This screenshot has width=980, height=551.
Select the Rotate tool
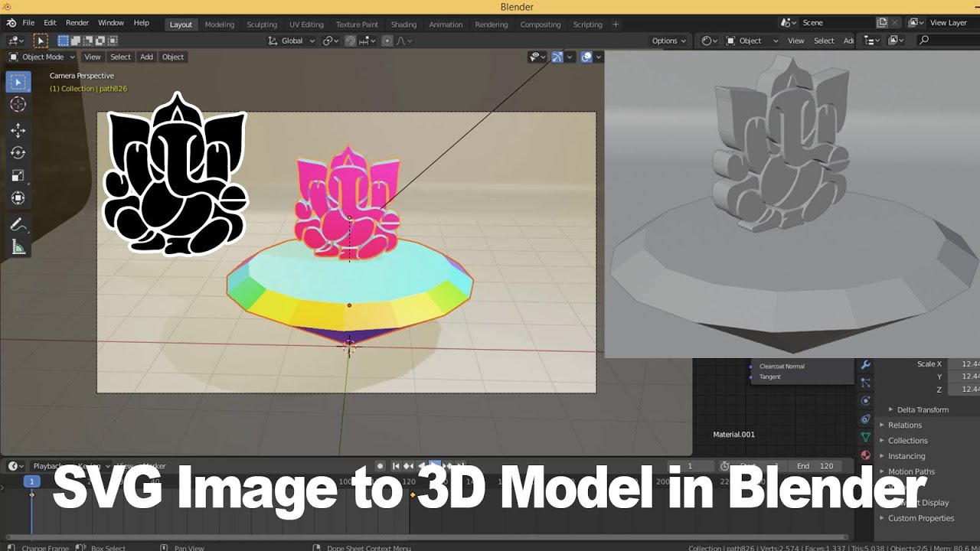coord(18,153)
